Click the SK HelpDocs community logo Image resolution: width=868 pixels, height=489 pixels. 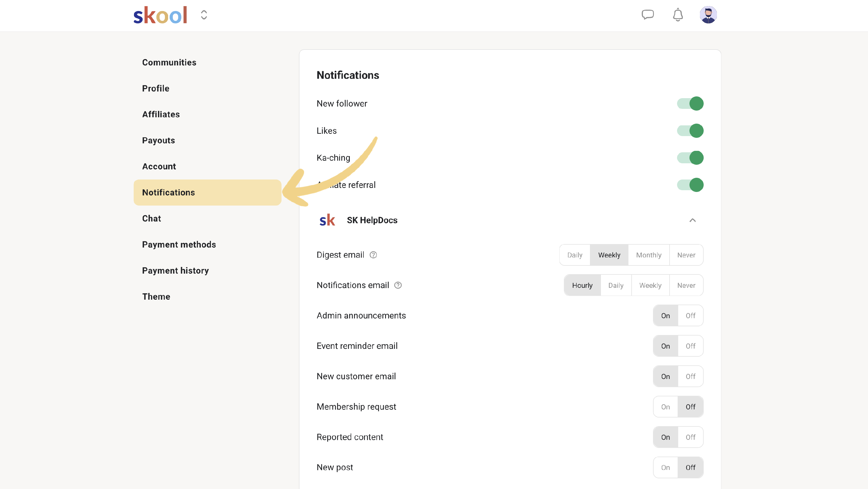[x=327, y=220]
